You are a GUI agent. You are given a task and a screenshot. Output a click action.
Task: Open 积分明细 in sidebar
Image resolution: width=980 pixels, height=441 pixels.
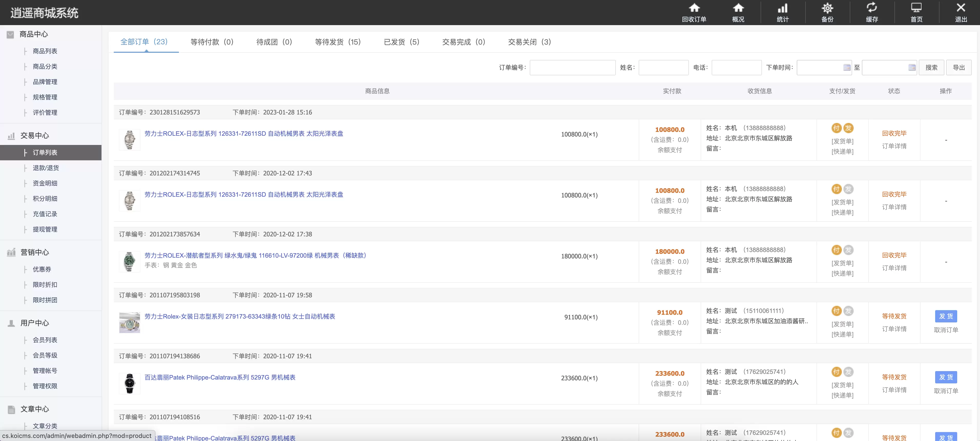tap(45, 198)
